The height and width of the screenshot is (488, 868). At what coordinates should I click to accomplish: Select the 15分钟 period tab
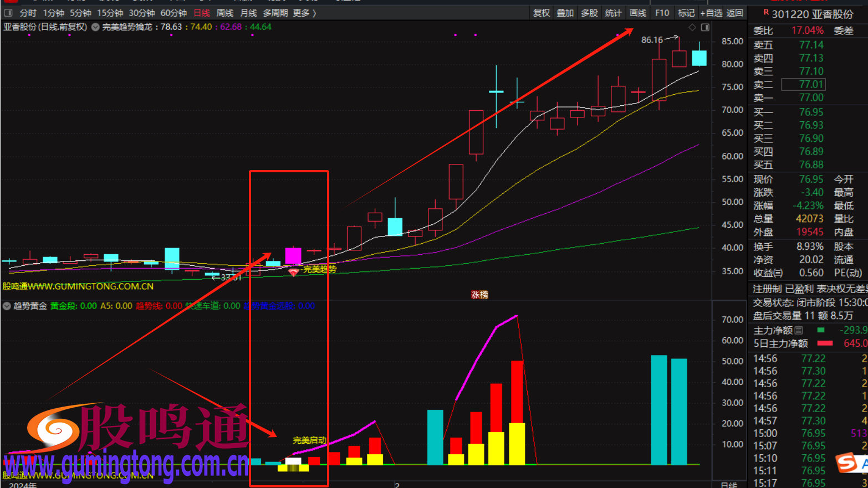click(110, 13)
